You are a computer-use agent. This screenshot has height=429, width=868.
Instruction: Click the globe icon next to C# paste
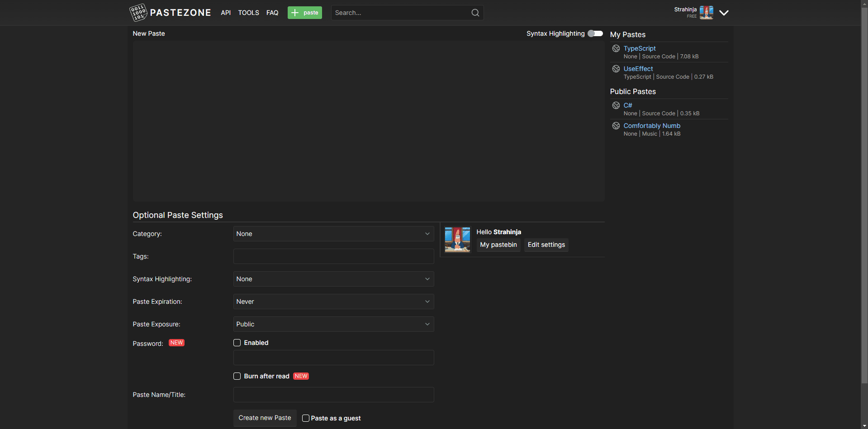coord(616,105)
